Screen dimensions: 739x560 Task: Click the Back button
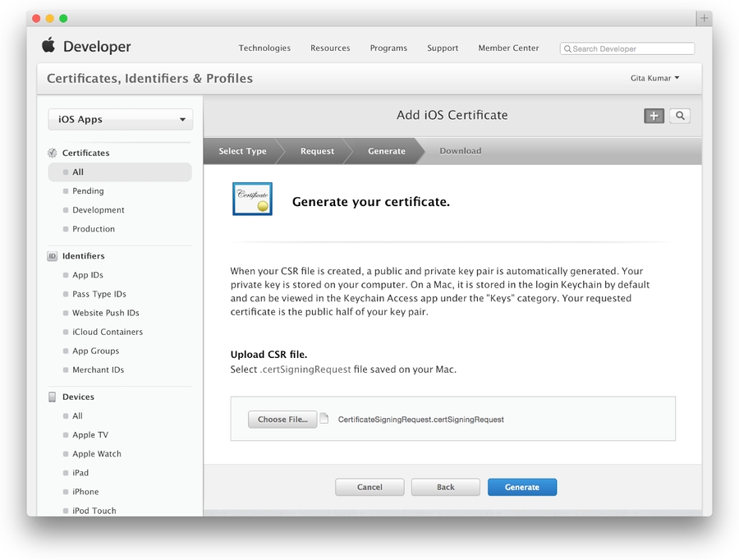445,487
